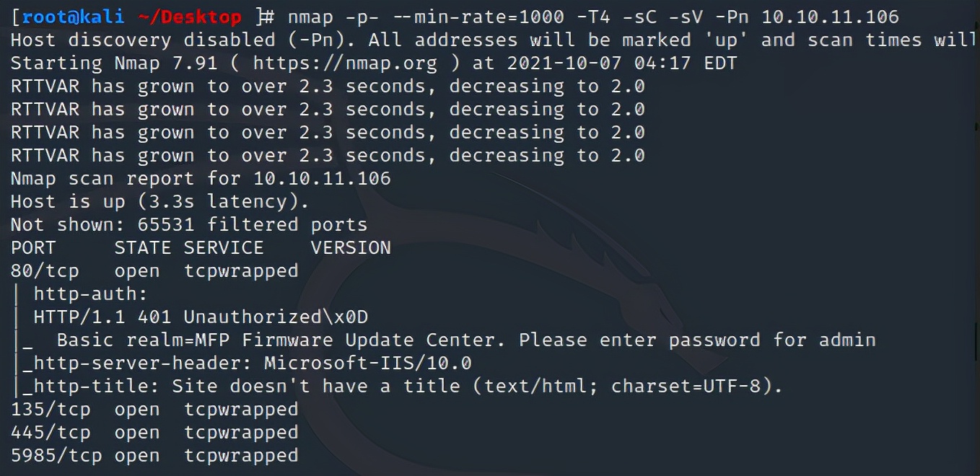The width and height of the screenshot is (980, 476).
Task: Click the SERVICE column header
Action: [x=224, y=247]
